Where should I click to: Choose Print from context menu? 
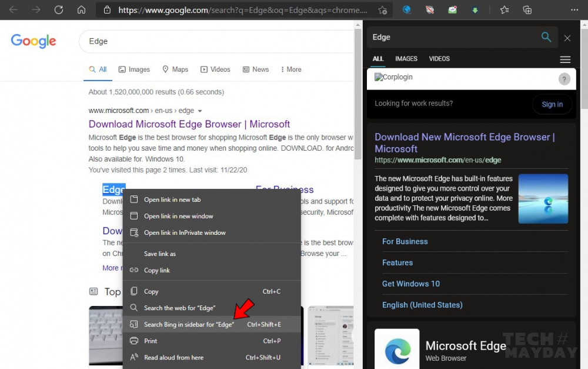(x=212, y=341)
